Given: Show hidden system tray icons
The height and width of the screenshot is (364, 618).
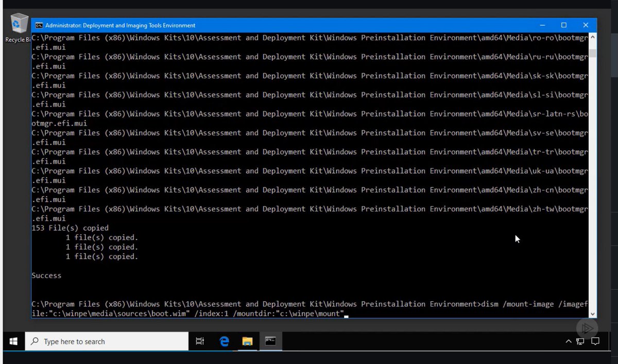Looking at the screenshot, I should click(569, 341).
